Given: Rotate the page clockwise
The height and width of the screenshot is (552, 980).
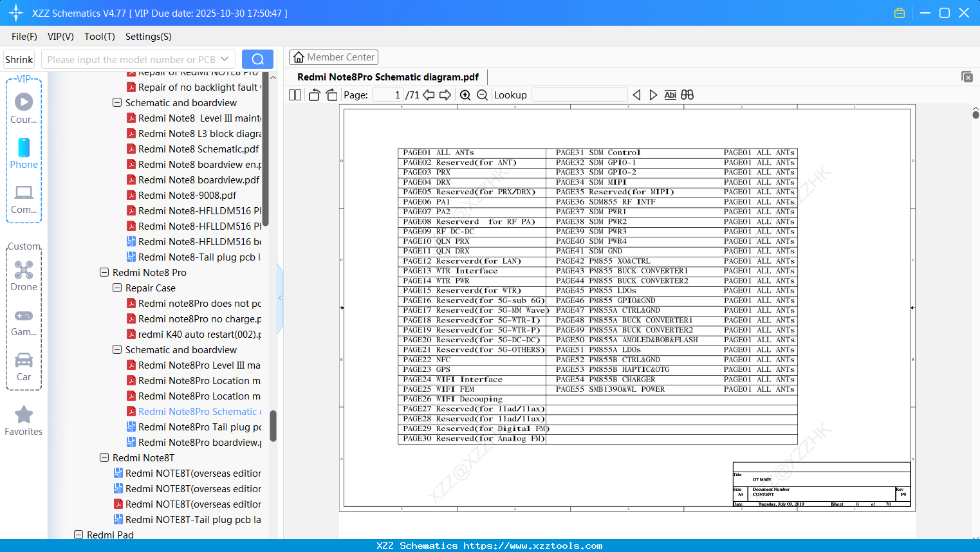Looking at the screenshot, I should 331,95.
